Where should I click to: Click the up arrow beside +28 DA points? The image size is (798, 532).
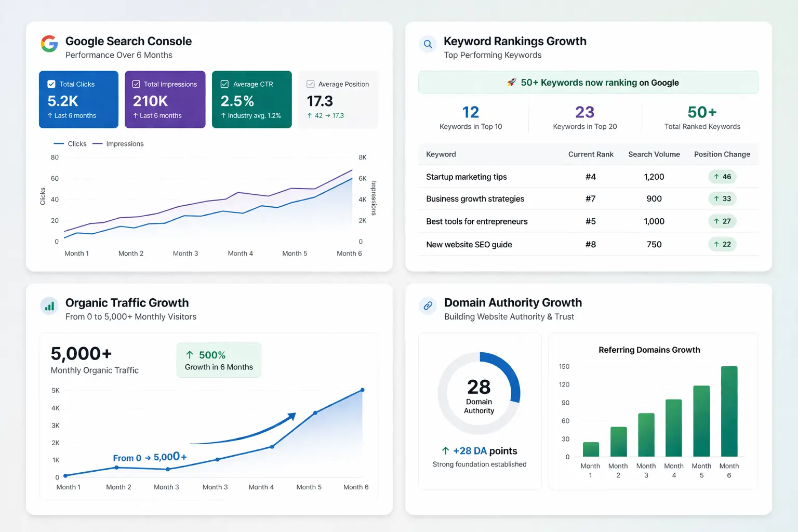pyautogui.click(x=445, y=451)
